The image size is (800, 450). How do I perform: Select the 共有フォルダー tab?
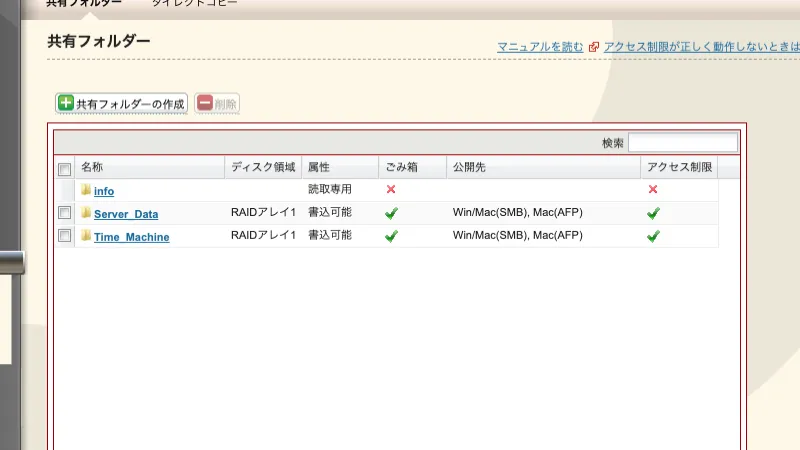84,4
